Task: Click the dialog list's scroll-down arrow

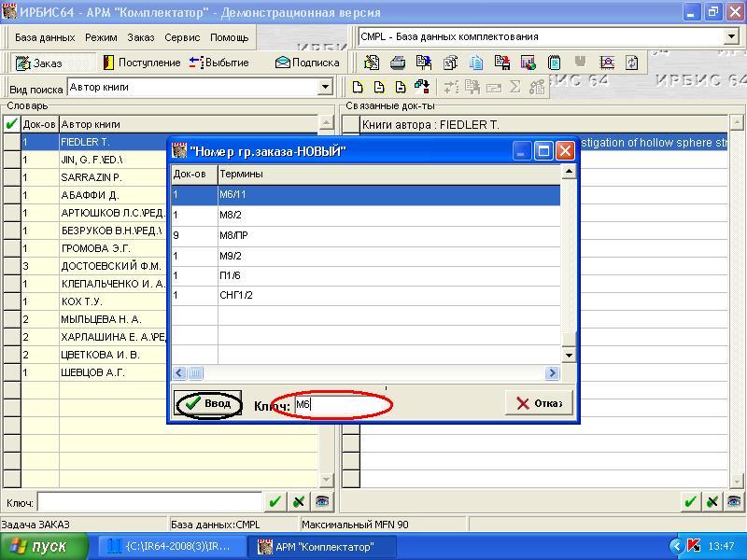Action: click(569, 355)
